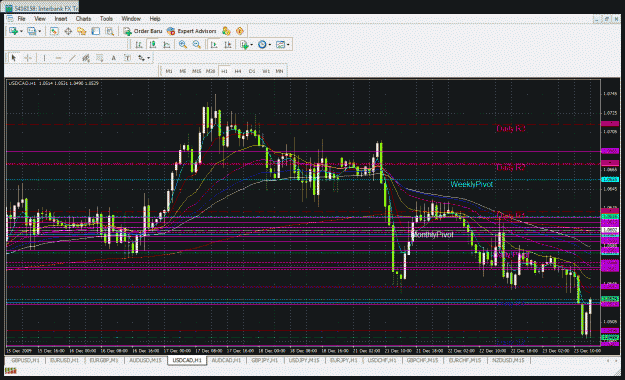Select the Crosshair tool

coord(28,58)
